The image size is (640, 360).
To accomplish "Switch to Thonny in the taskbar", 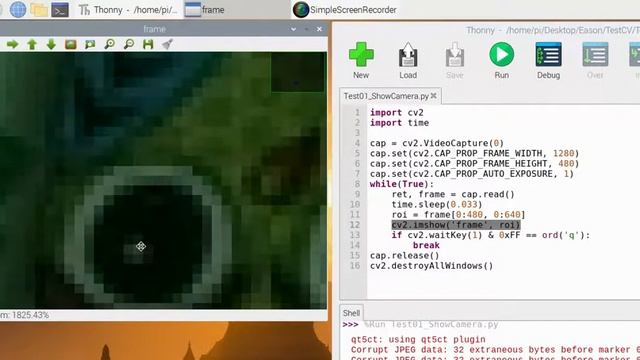I will tap(128, 10).
